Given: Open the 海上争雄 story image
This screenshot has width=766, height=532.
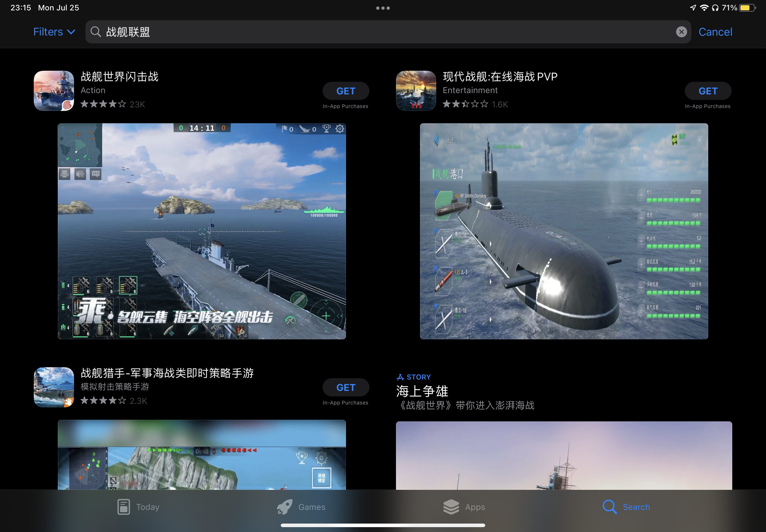Looking at the screenshot, I should [x=564, y=456].
